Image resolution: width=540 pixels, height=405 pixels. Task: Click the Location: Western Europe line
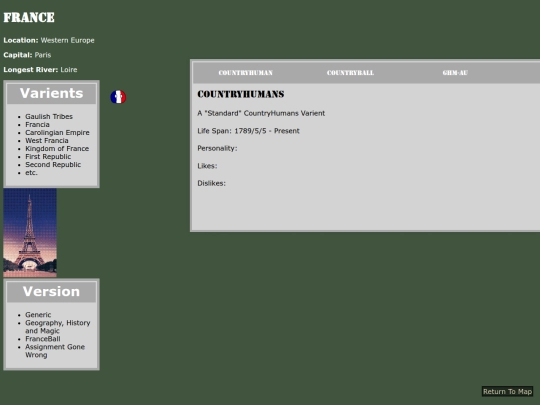[49, 40]
